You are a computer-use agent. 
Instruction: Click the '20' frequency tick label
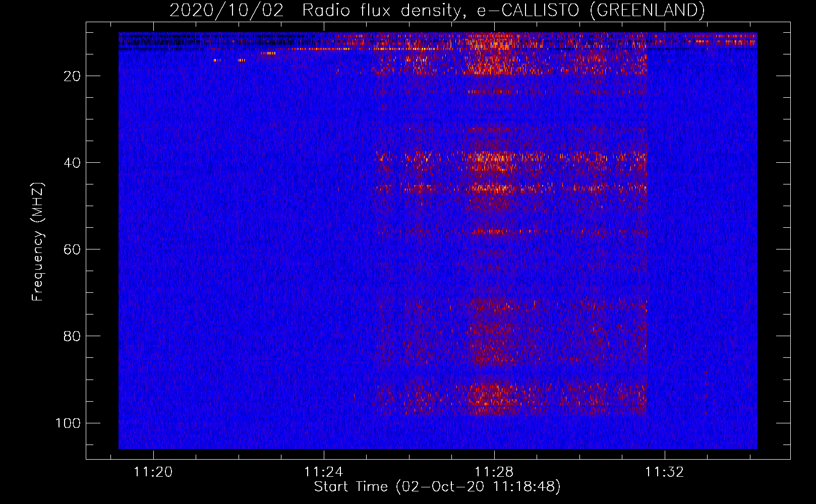(72, 76)
